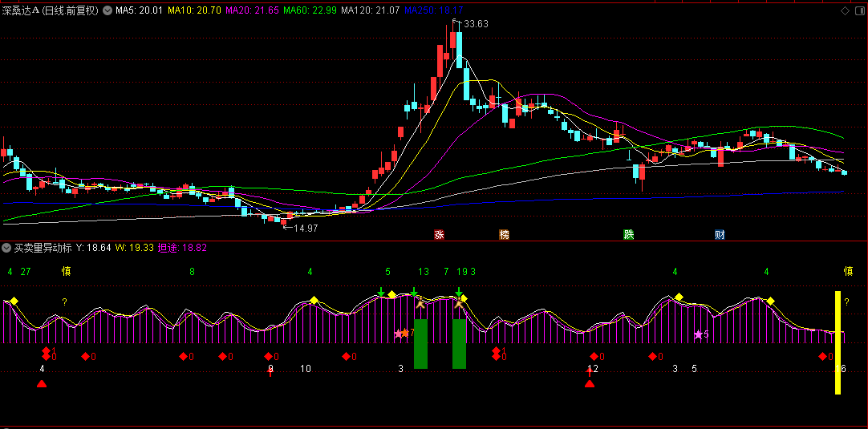The width and height of the screenshot is (868, 429).
Task: Select the green arrow under the 13 label
Action: point(414,292)
